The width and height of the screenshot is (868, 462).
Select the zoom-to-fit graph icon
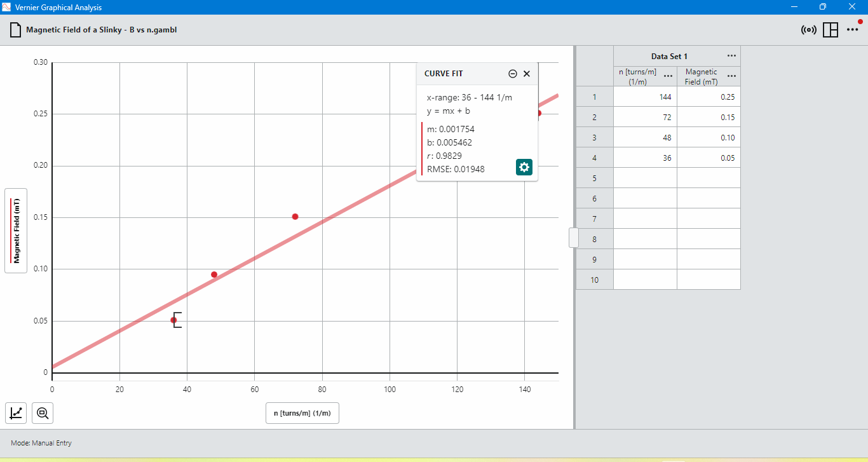coord(42,412)
